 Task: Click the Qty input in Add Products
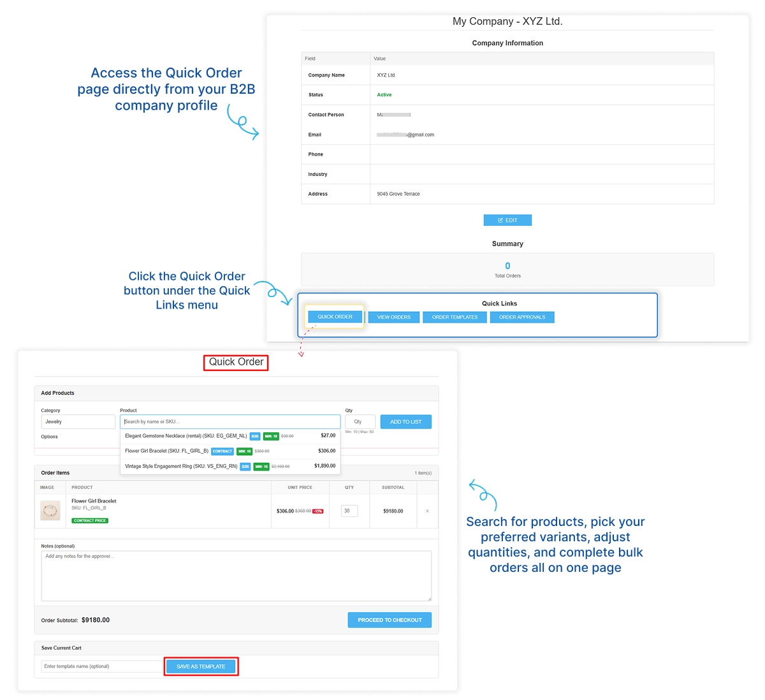[x=360, y=421]
